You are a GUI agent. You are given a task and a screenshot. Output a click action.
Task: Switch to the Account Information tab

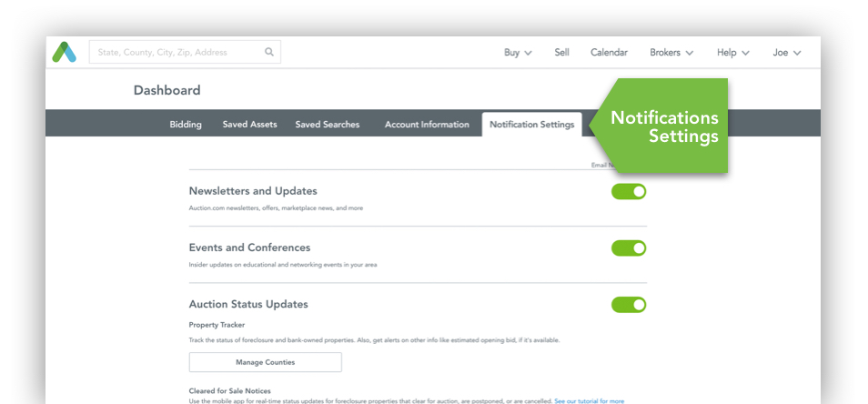(x=427, y=125)
